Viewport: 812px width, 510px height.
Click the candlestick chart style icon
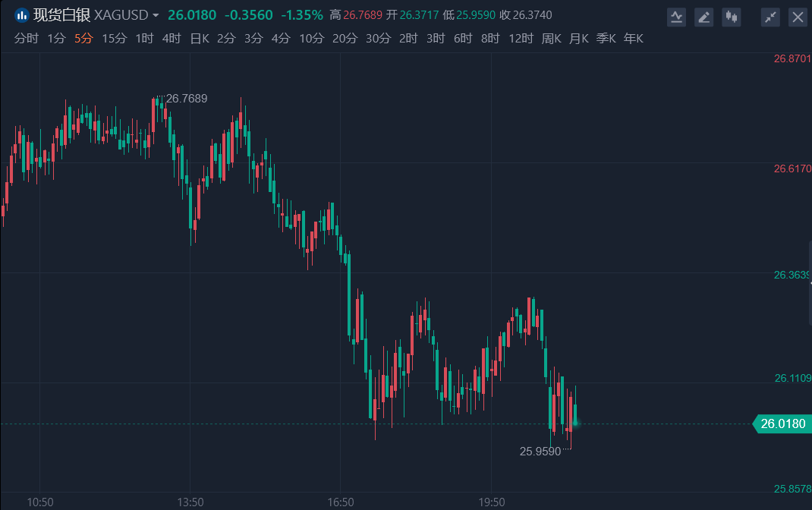tap(732, 17)
